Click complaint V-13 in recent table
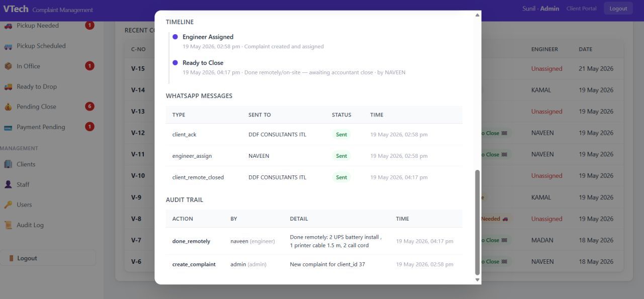This screenshot has width=644, height=299. 138,112
